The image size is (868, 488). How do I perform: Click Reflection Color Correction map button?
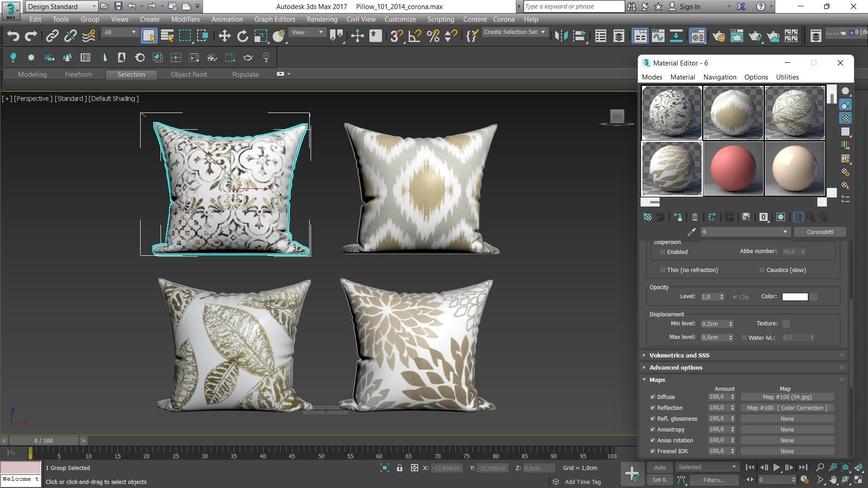tap(787, 408)
